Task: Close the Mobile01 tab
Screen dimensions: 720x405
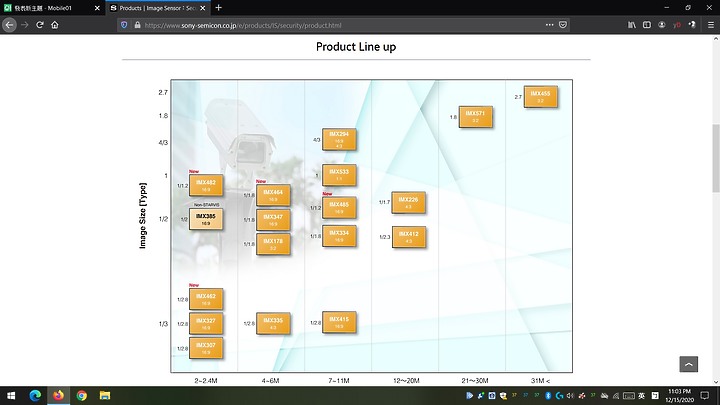Action: pyautogui.click(x=97, y=8)
